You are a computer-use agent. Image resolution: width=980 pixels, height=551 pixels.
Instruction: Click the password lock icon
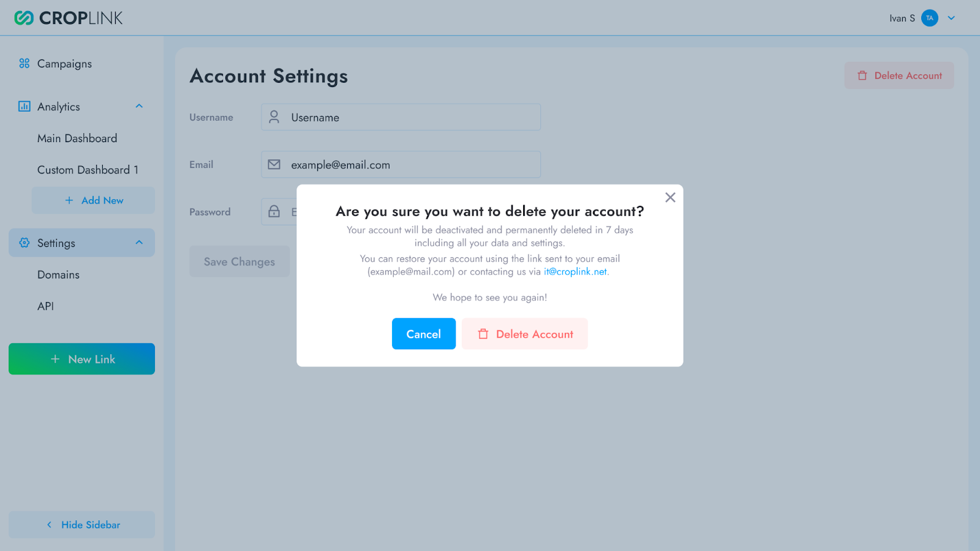point(274,211)
